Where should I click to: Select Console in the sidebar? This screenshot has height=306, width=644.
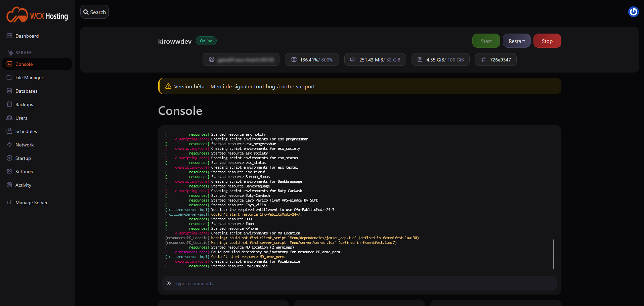(37, 64)
